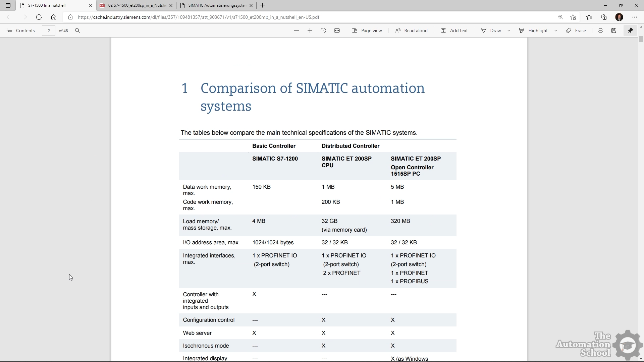Restore down the browser window
Image resolution: width=644 pixels, height=362 pixels.
click(x=621, y=5)
